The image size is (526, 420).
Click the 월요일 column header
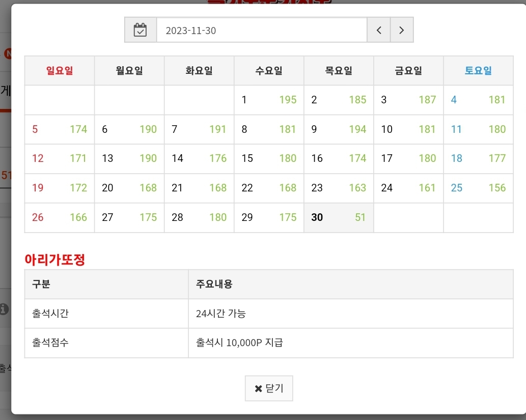coord(129,71)
